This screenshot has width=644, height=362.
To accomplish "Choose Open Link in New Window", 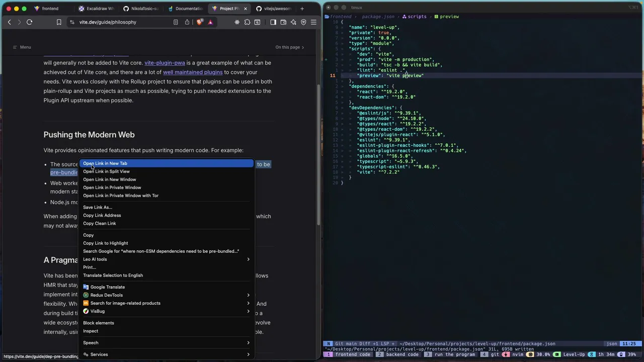I will point(167,179).
